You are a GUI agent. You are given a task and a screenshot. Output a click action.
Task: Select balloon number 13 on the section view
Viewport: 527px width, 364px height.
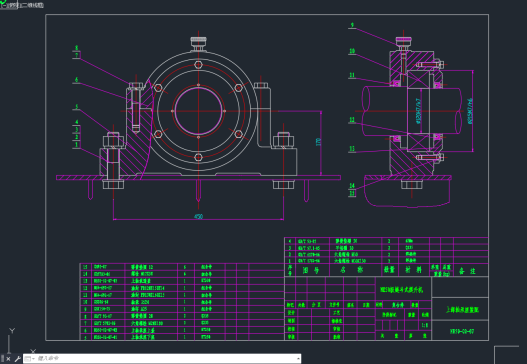click(352, 149)
